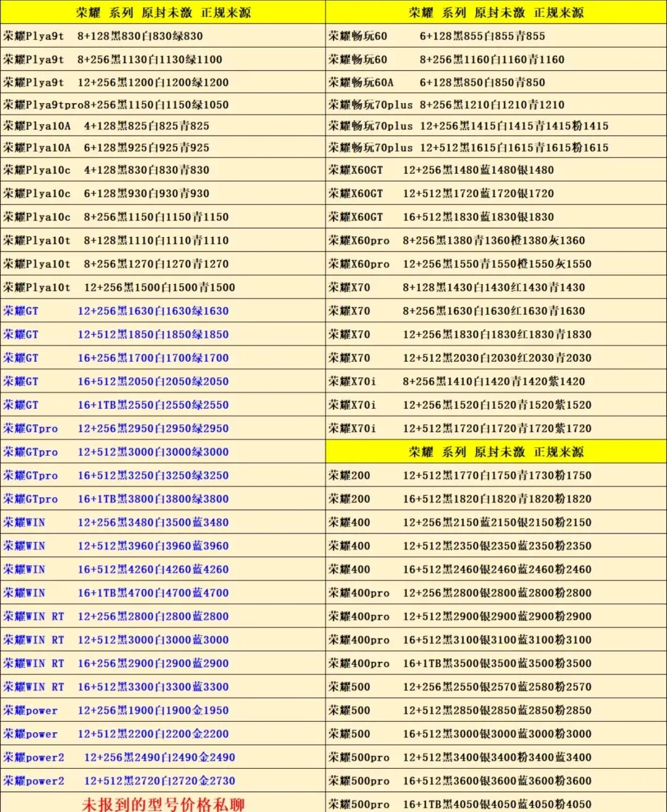Select the 荣耀畅玩70plus 12+256 row priced 1415
The width and height of the screenshot is (667, 812).
496,125
